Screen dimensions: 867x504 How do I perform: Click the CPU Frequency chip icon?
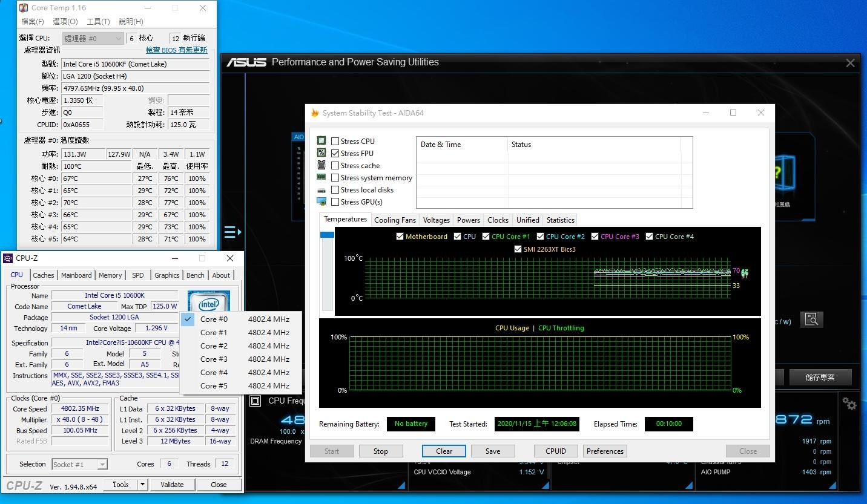255,401
